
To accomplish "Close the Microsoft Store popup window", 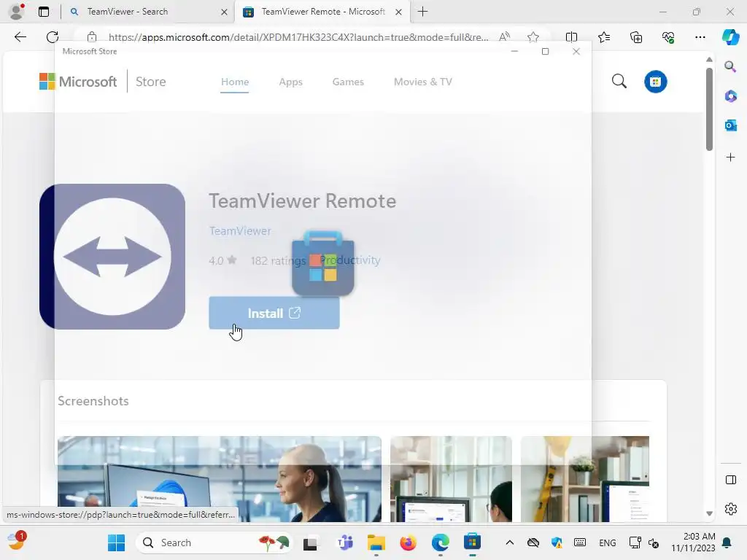I will pos(576,52).
